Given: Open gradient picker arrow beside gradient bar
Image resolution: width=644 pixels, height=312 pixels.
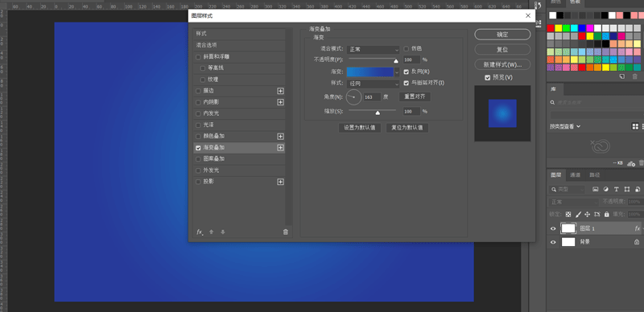Looking at the screenshot, I should [397, 72].
